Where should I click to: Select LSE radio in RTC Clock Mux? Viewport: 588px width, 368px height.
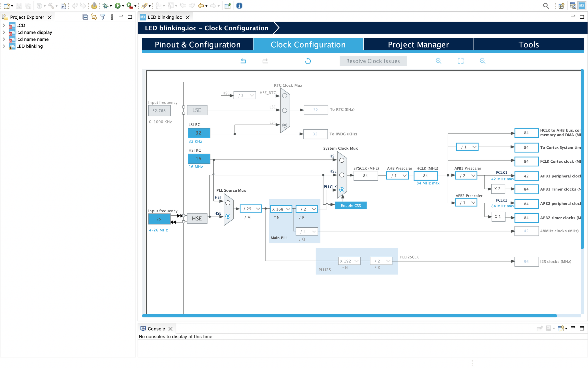tap(284, 110)
